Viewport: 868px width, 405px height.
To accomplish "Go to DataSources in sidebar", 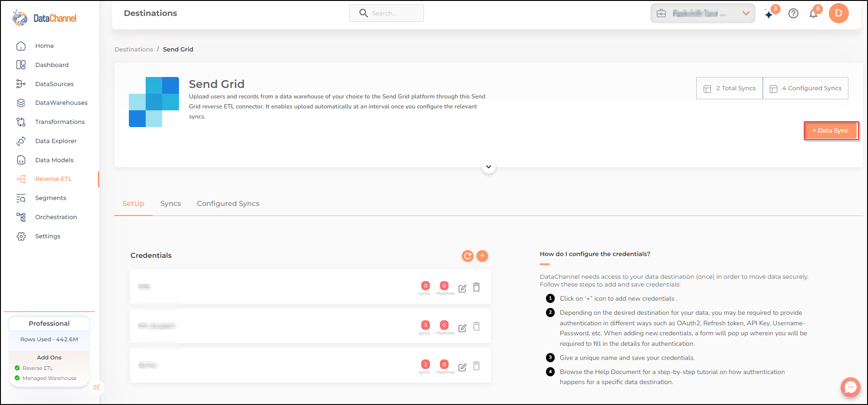I will pos(54,84).
